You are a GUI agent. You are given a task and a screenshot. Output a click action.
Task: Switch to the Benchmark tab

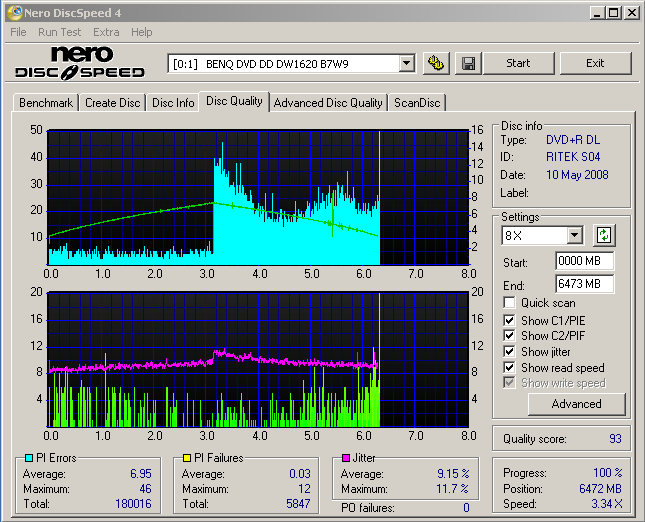point(46,103)
